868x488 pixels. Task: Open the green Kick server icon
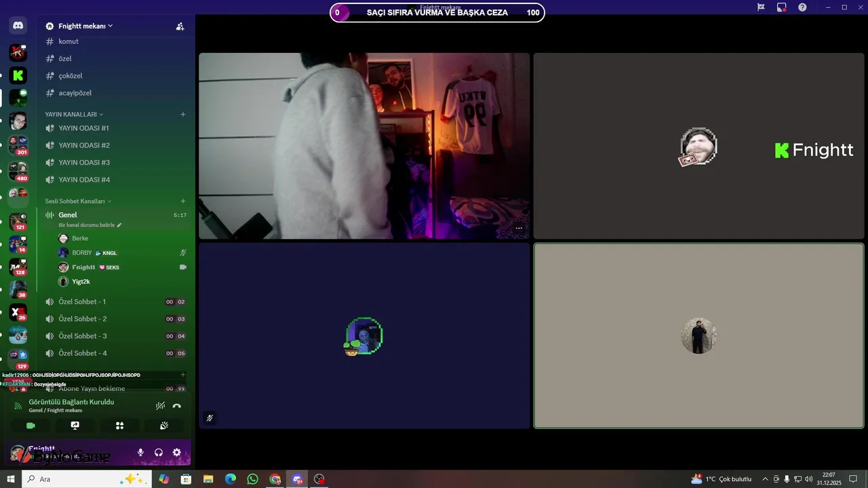point(18,75)
